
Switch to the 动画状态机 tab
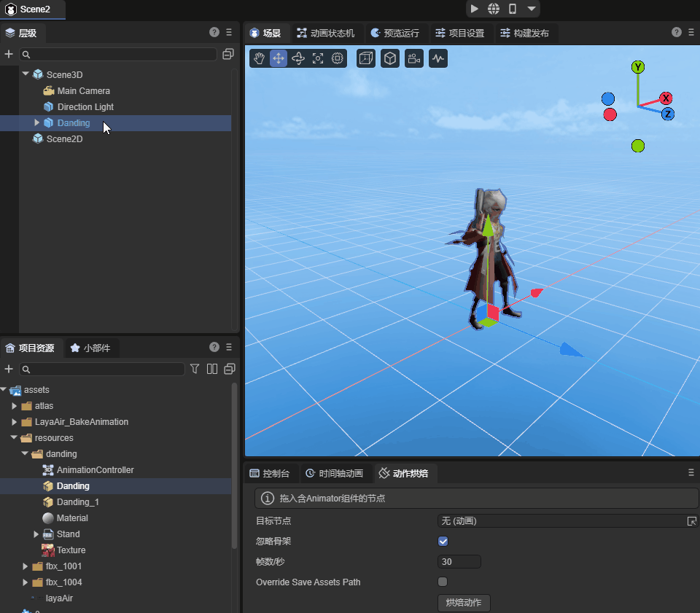click(325, 33)
